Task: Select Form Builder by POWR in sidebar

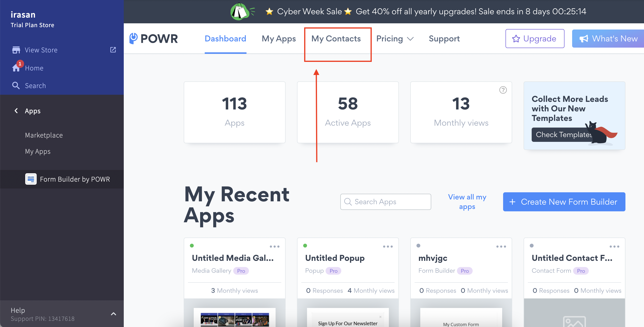Action: pyautogui.click(x=62, y=179)
